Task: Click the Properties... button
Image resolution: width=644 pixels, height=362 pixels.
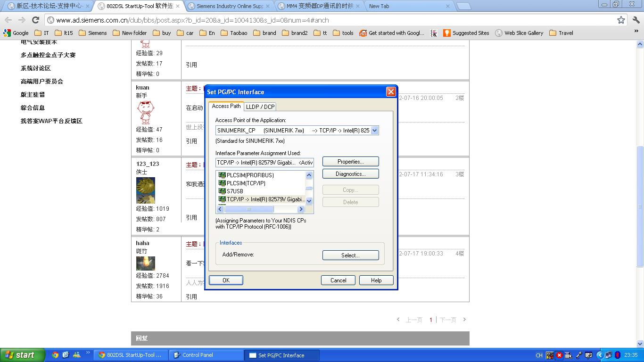Action: coord(350,162)
